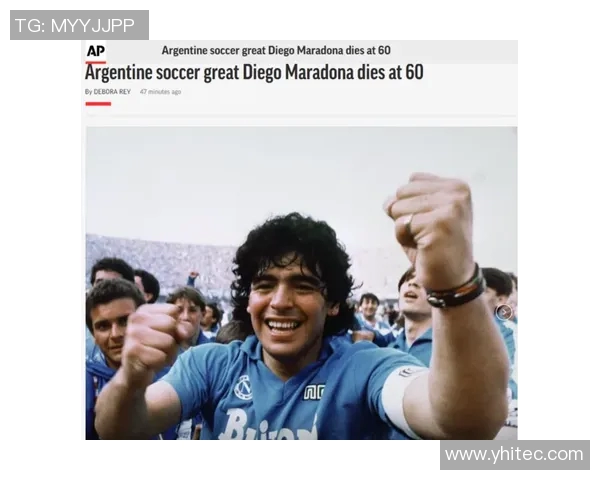
Task: Click the red underline beneath the AP logo
Action: (96, 62)
